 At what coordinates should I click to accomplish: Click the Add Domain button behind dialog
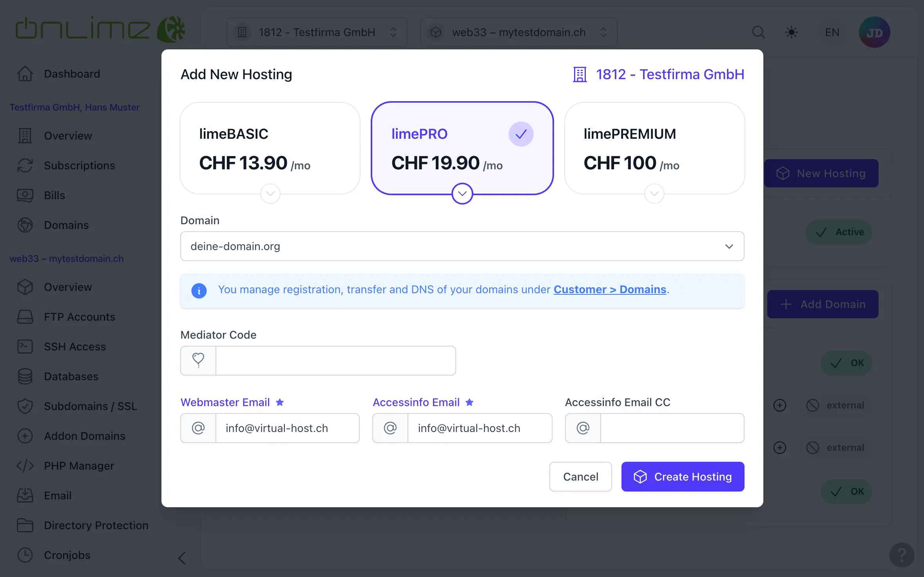pyautogui.click(x=823, y=304)
